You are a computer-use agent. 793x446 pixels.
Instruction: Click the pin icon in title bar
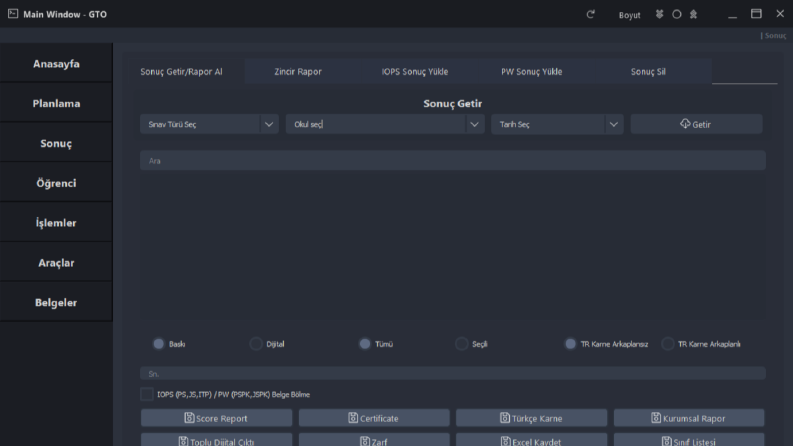click(x=693, y=14)
